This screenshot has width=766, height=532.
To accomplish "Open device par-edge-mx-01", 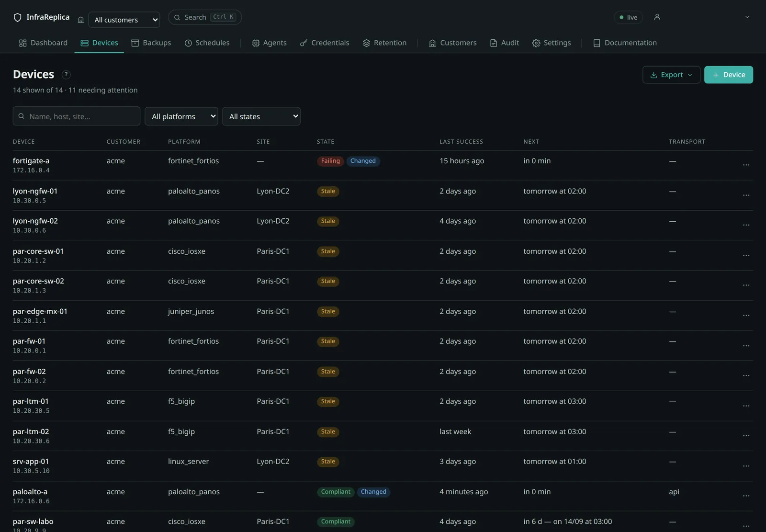I will click(x=40, y=311).
